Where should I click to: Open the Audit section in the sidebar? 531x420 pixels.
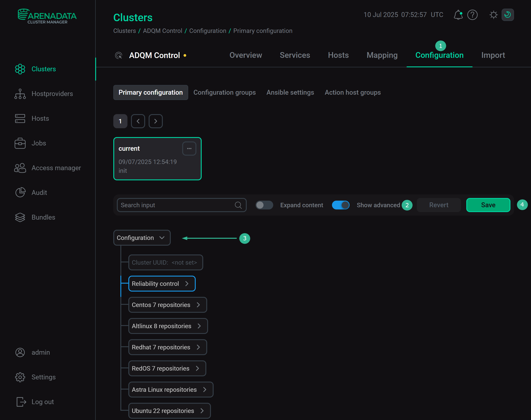pyautogui.click(x=39, y=192)
